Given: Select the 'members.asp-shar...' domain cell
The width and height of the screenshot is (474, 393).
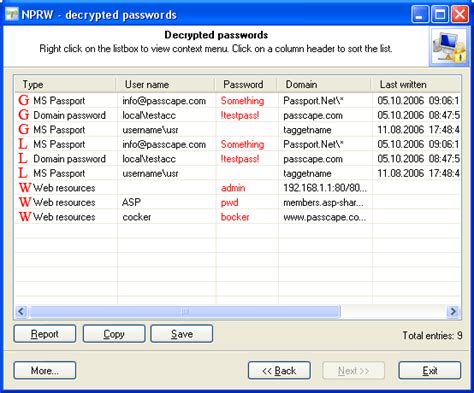Looking at the screenshot, I should [x=323, y=202].
